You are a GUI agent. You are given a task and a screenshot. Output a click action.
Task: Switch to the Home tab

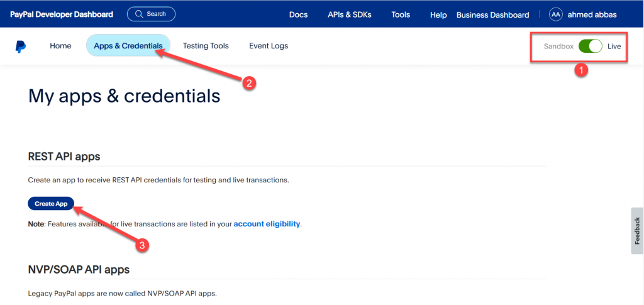point(60,46)
